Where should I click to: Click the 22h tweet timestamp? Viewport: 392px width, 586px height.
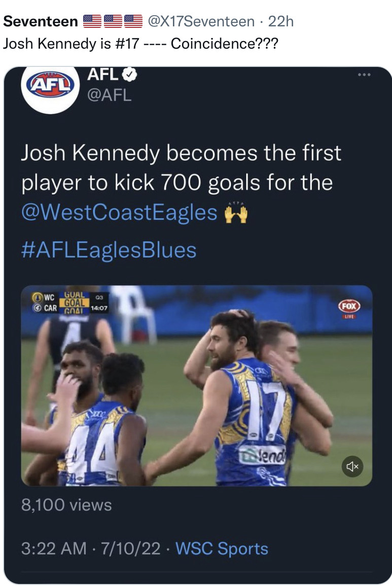click(281, 21)
